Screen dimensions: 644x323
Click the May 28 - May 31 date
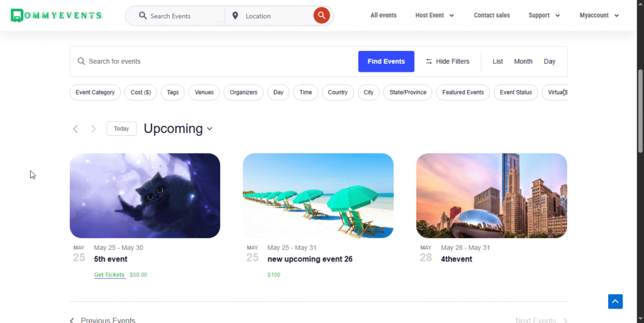[x=465, y=248]
